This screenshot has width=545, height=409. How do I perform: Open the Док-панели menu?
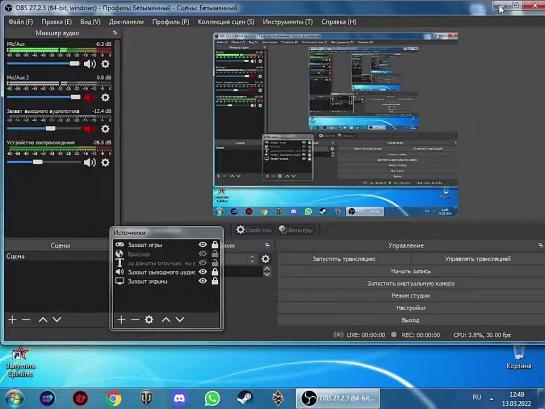click(126, 22)
